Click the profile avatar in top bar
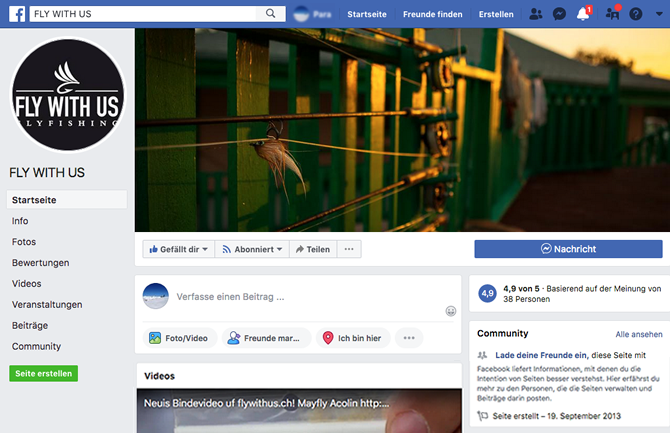The height and width of the screenshot is (433, 670). click(301, 14)
